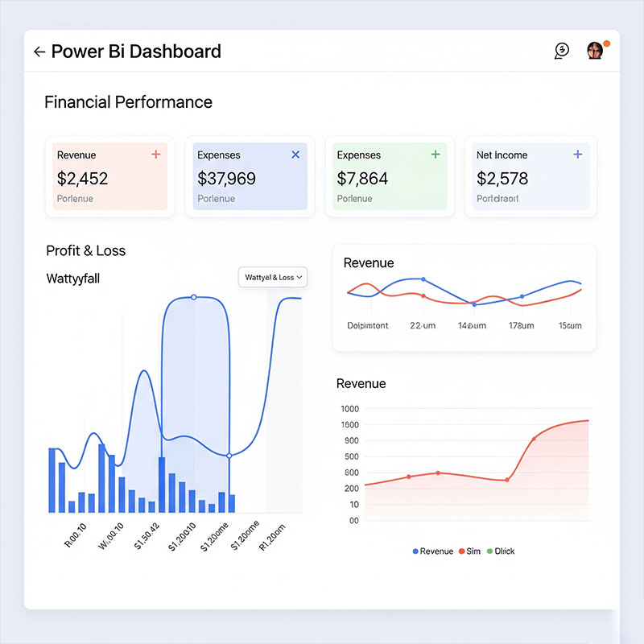Click the Financial Performance heading
The height and width of the screenshot is (644, 644).
pyautogui.click(x=128, y=102)
